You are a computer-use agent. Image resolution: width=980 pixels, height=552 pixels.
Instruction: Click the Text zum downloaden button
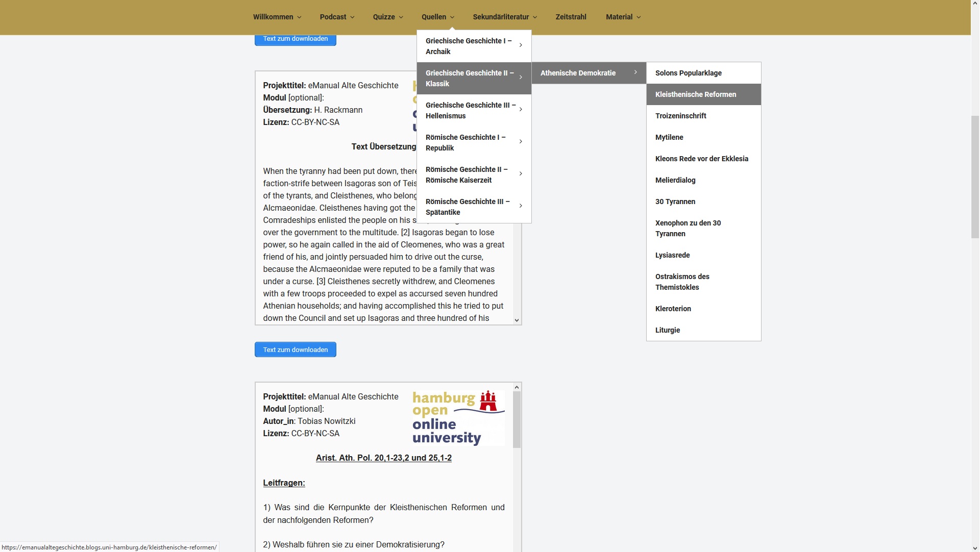[295, 349]
